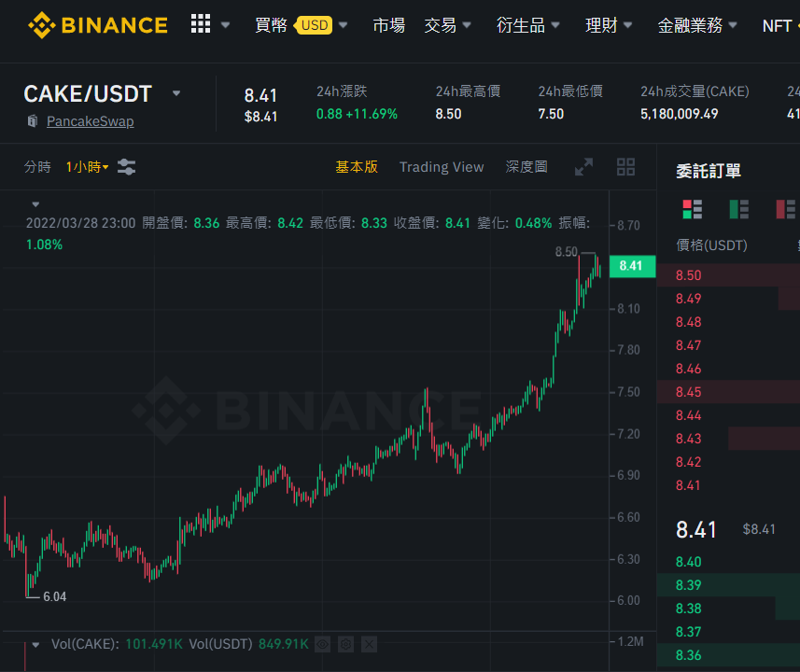
Task: Select the 分時 time chart mode
Action: 37,167
